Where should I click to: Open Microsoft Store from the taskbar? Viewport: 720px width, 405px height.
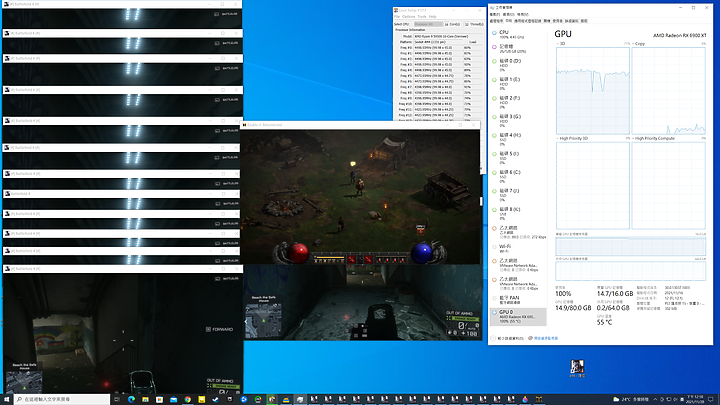[159, 399]
